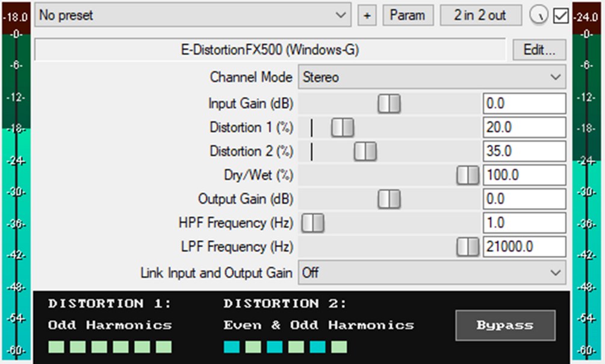Toggle the Bypass button
Viewport: 605px width, 364px height.
click(506, 325)
